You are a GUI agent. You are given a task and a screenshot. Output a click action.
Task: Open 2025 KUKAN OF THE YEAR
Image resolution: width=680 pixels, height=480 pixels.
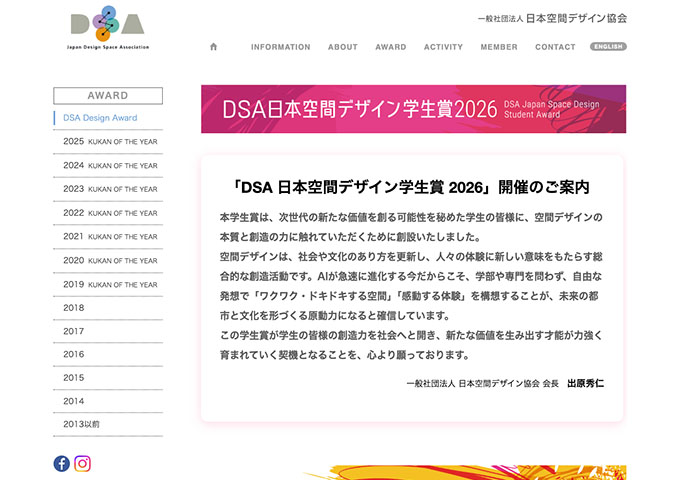pos(110,141)
